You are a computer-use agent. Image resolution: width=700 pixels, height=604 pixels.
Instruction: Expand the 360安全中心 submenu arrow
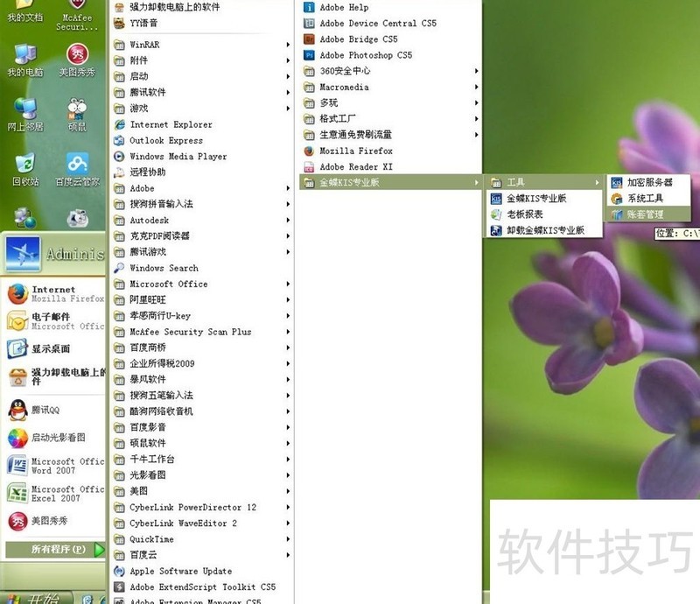click(477, 71)
